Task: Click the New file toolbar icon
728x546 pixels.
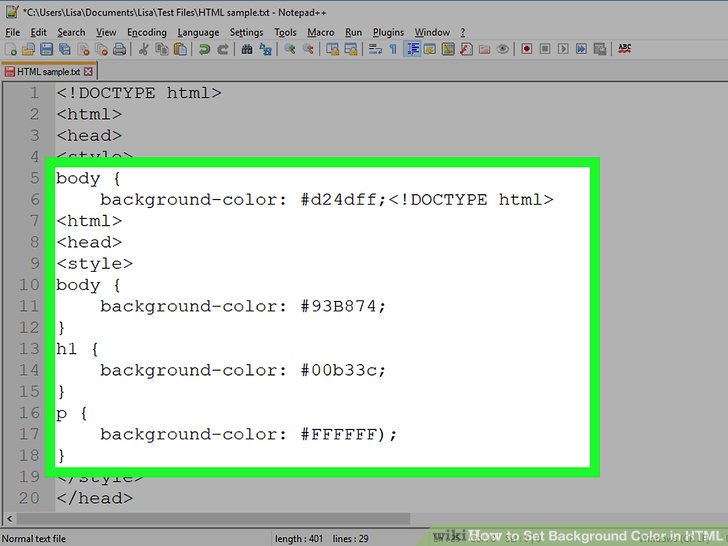Action: coord(11,49)
